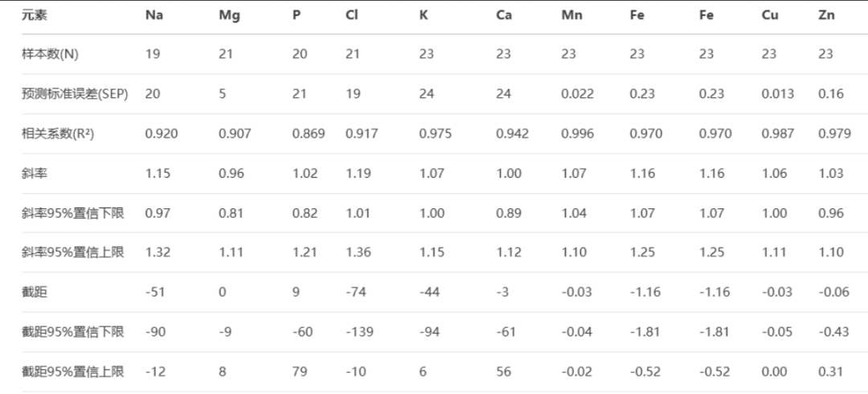Select the 相关系数(R²) row label
868x394 pixels.
pos(58,133)
